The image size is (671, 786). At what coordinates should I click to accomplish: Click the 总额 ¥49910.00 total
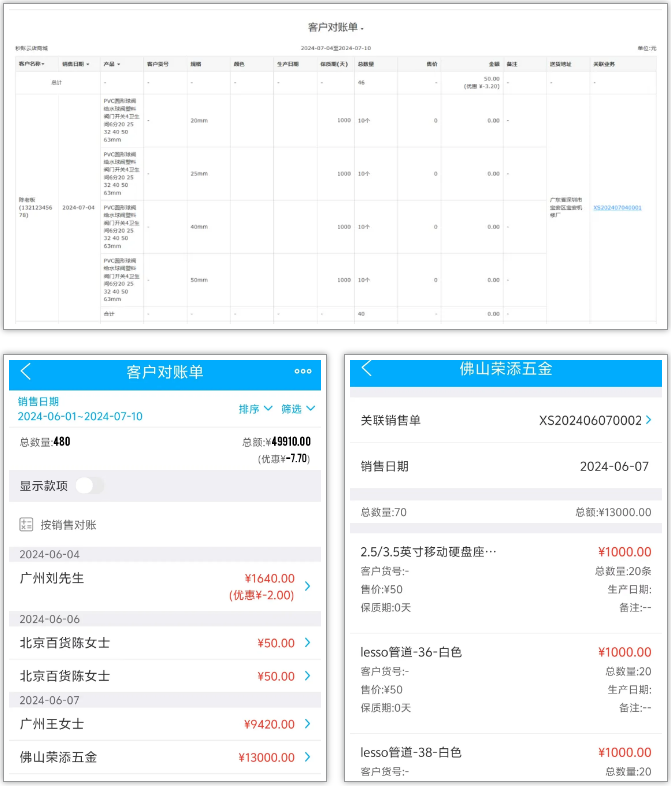click(276, 442)
